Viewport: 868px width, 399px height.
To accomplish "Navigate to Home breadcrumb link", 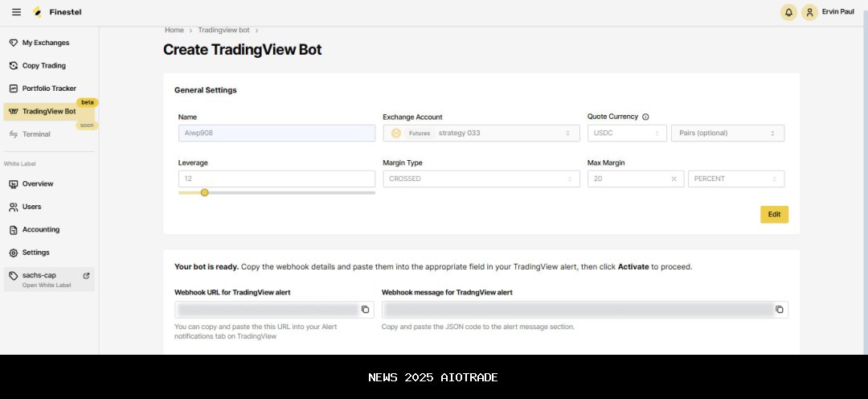I will [x=174, y=30].
